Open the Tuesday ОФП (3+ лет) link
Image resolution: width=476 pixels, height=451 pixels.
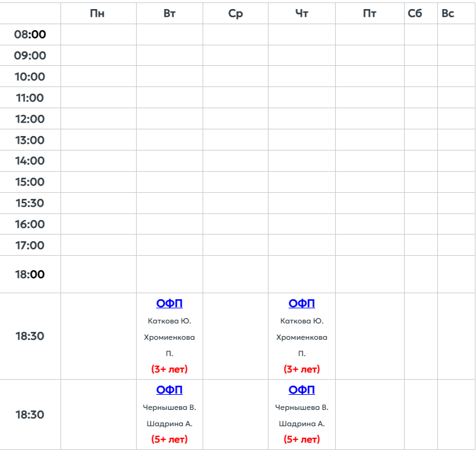(x=169, y=303)
